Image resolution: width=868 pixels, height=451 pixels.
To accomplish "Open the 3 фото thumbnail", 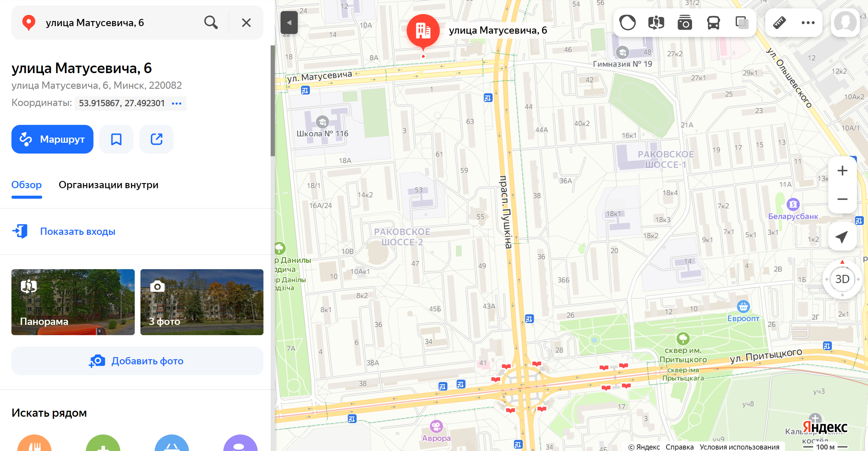I will [202, 302].
